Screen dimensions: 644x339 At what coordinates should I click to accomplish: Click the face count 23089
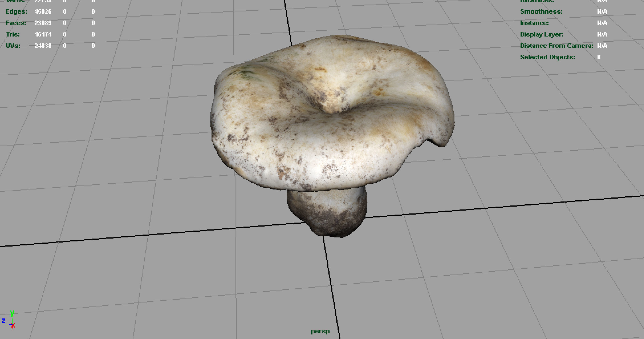[43, 23]
